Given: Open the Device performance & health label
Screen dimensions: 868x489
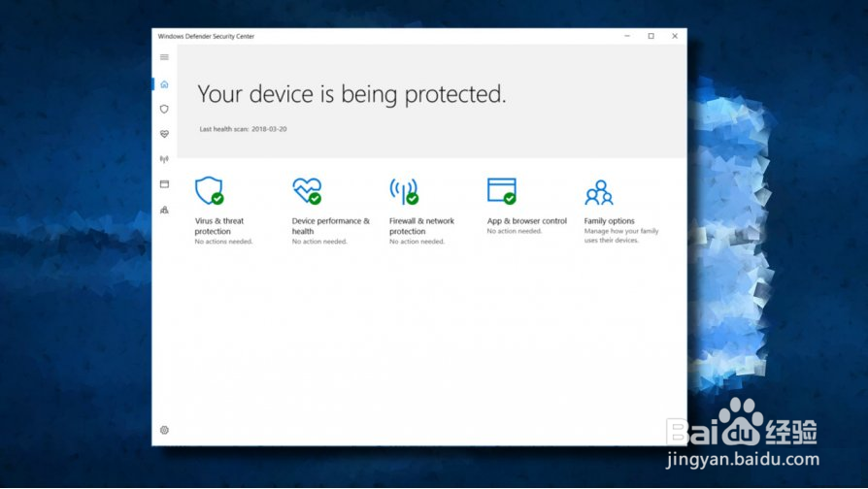Looking at the screenshot, I should [330, 226].
